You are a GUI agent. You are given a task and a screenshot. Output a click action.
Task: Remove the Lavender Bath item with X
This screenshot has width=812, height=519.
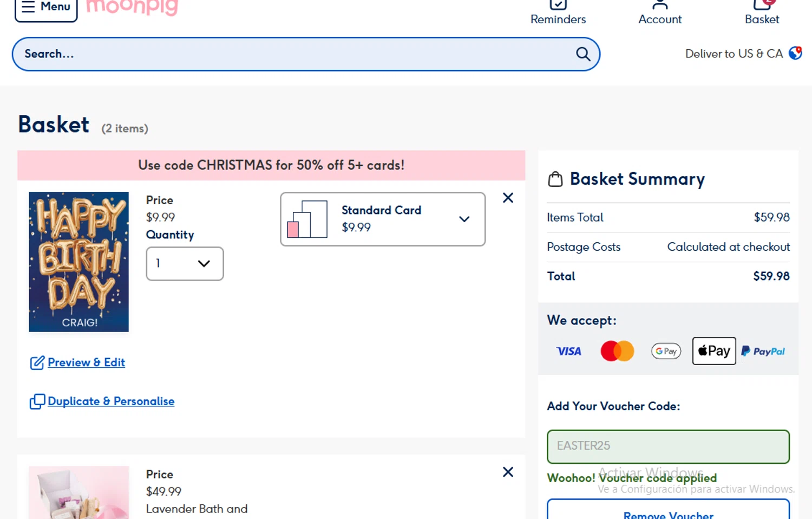(x=508, y=472)
